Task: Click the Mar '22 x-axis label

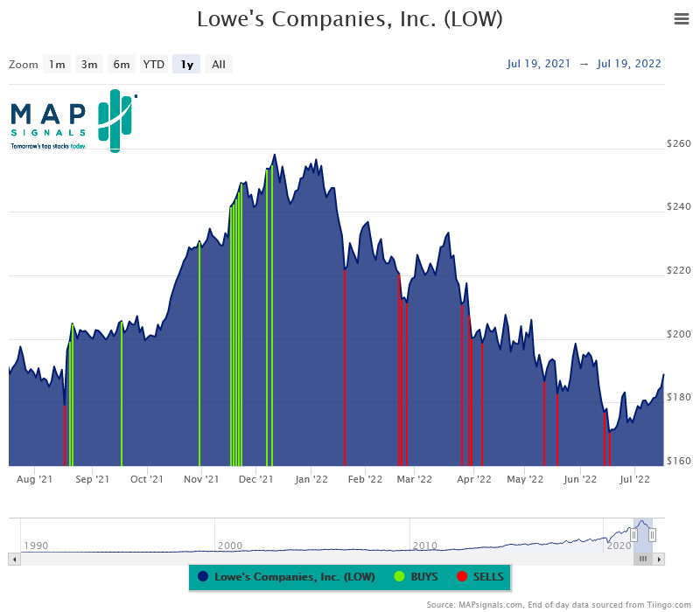Action: (x=414, y=479)
